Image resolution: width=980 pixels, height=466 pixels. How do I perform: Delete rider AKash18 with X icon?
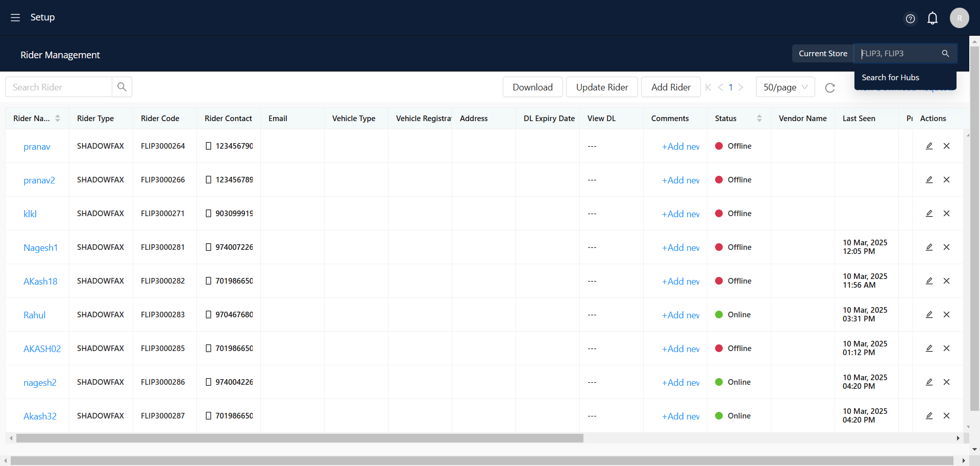(x=946, y=281)
